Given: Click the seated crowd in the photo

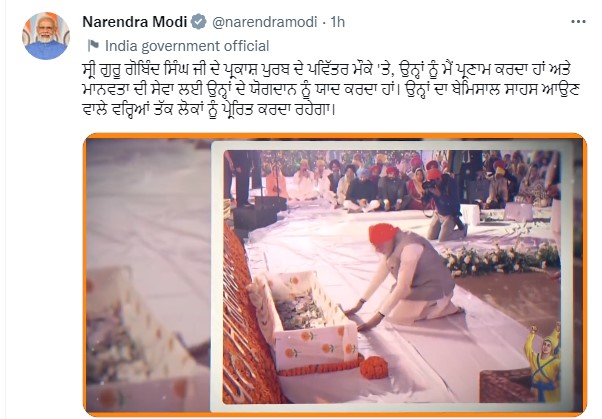Looking at the screenshot, I should (392, 181).
